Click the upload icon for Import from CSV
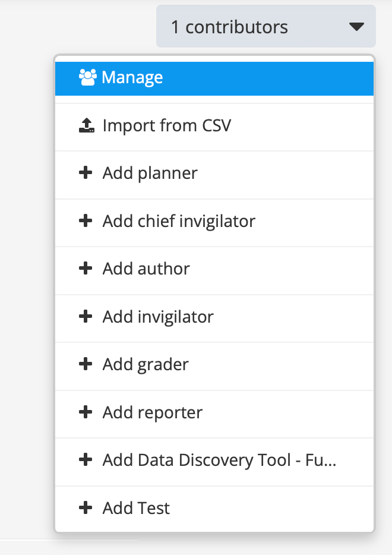This screenshot has width=392, height=555. pos(87,125)
